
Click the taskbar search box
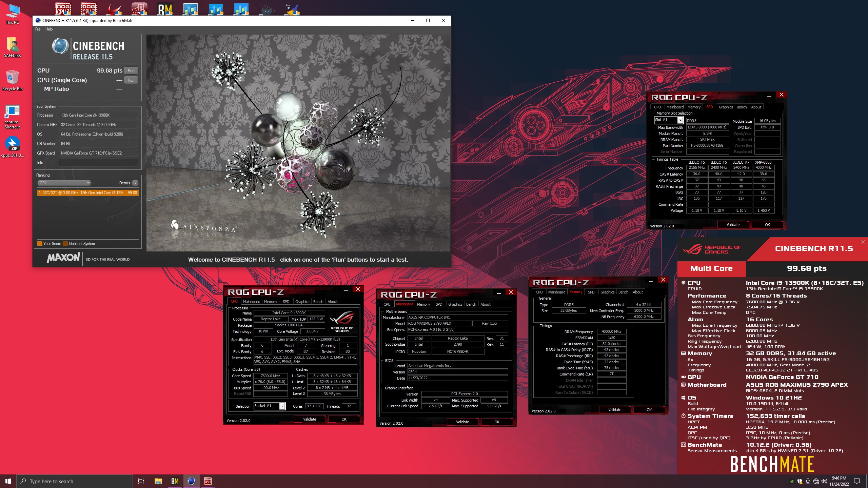click(75, 481)
